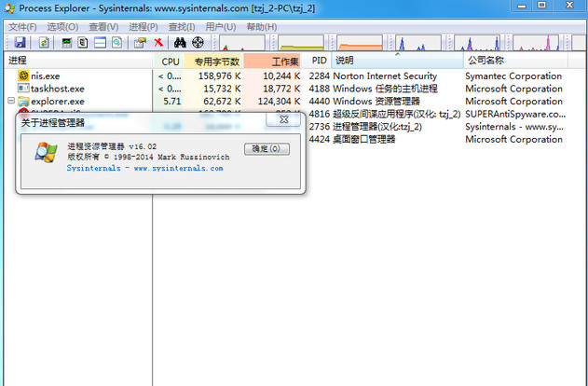Click the 158,976 K private bytes value
Screen dimensions: 588x386
[x=219, y=76]
